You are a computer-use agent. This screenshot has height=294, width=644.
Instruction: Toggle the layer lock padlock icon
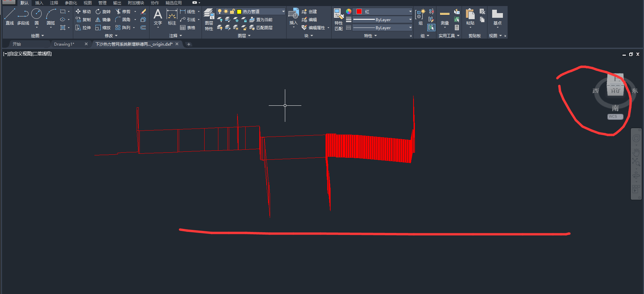[x=232, y=11]
